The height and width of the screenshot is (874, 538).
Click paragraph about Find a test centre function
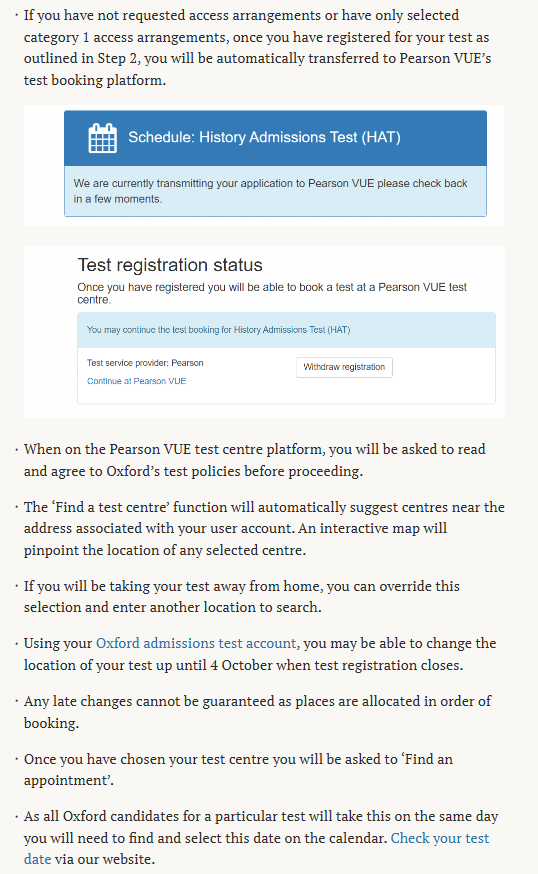264,528
